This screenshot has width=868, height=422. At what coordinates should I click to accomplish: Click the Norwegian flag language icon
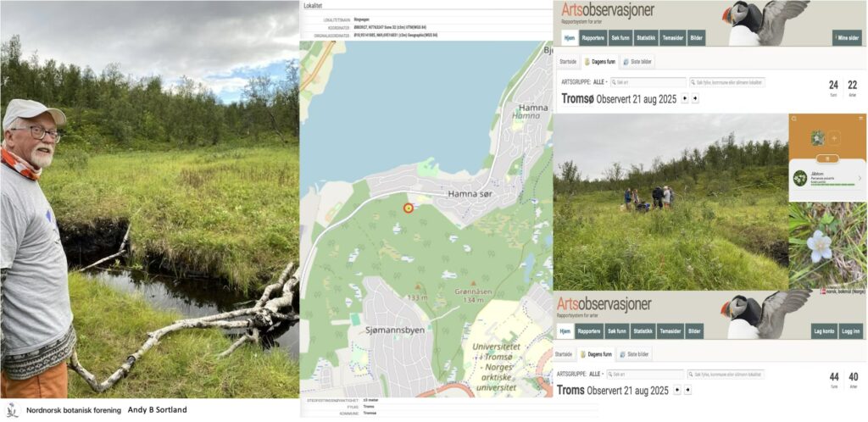(822, 292)
